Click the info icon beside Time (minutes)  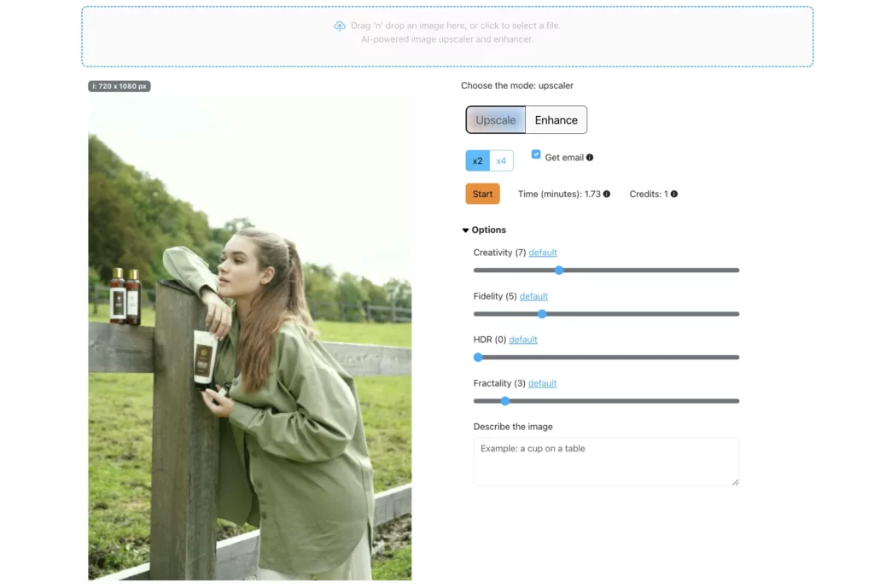pos(605,194)
